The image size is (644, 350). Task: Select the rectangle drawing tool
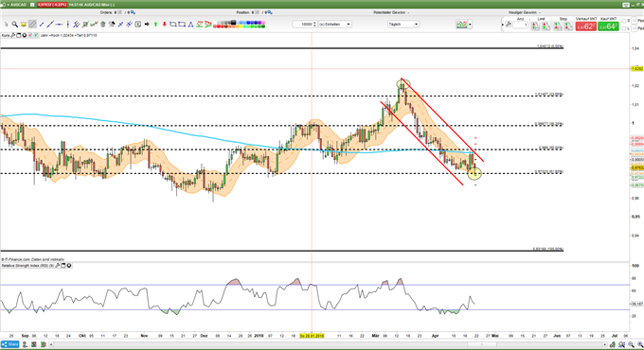click(x=182, y=25)
